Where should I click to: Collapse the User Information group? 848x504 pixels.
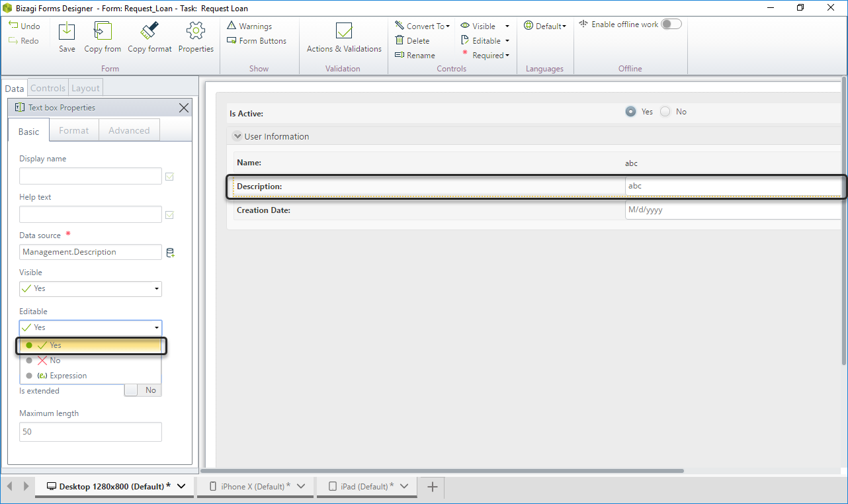tap(237, 136)
